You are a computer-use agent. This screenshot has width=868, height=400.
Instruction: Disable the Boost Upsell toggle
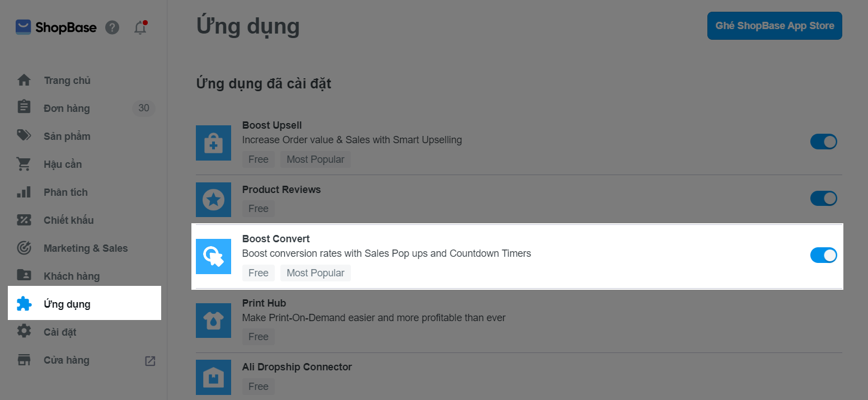click(823, 142)
